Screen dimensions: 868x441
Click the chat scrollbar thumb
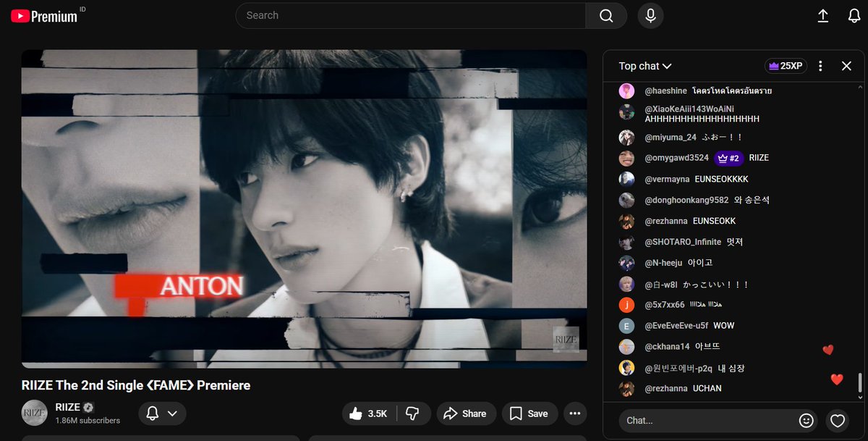(860, 382)
